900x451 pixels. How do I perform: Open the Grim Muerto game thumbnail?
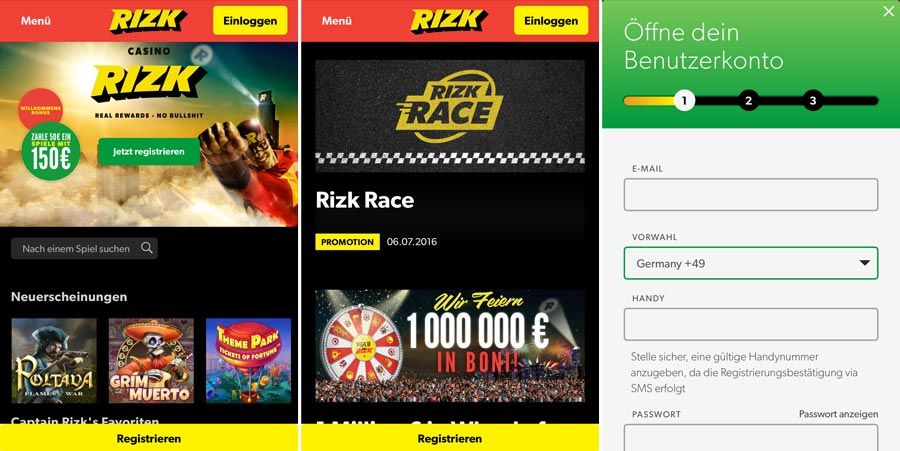coord(151,360)
